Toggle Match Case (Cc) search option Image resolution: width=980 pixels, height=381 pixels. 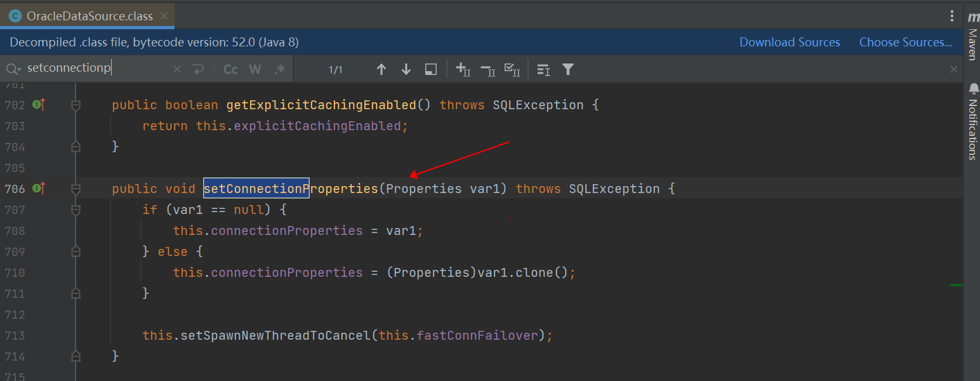tap(230, 69)
